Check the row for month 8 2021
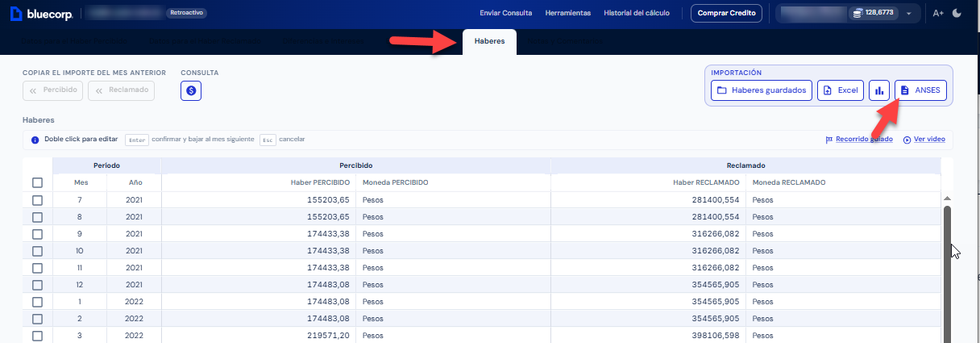Screen dimensions: 980x343 37,217
